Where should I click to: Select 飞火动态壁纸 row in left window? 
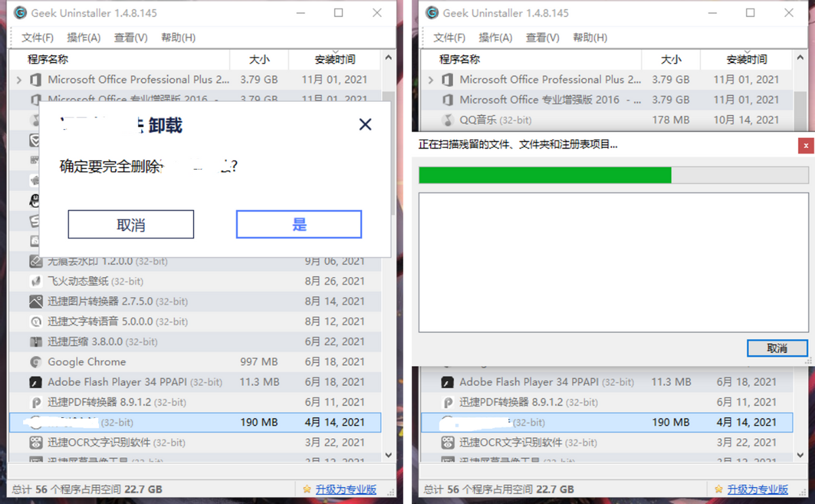(x=195, y=281)
